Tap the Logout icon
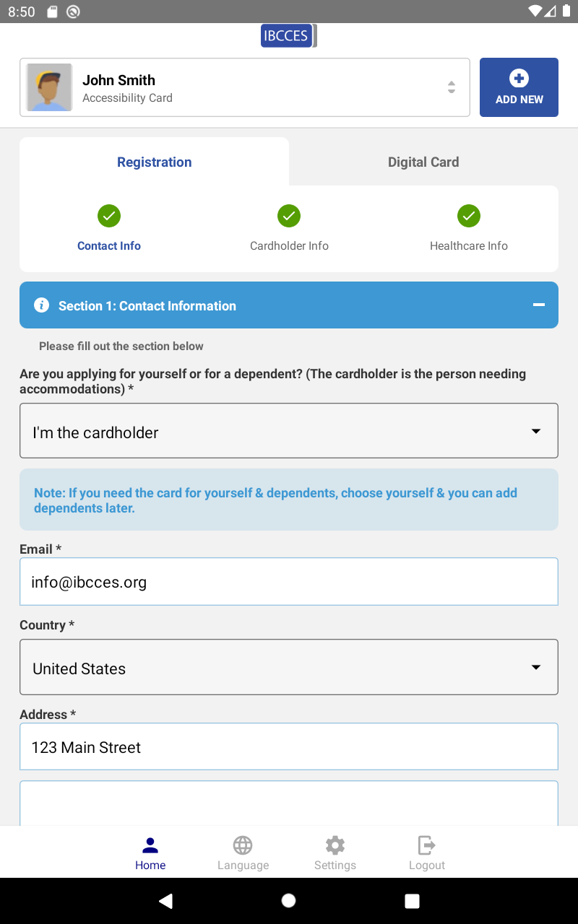The height and width of the screenshot is (924, 578). 427,845
